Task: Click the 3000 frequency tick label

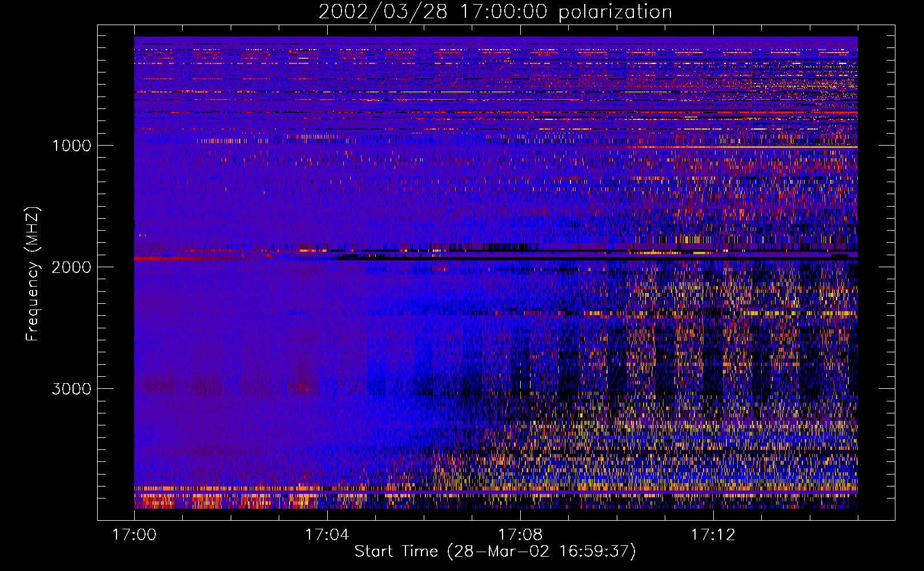Action: tap(71, 389)
